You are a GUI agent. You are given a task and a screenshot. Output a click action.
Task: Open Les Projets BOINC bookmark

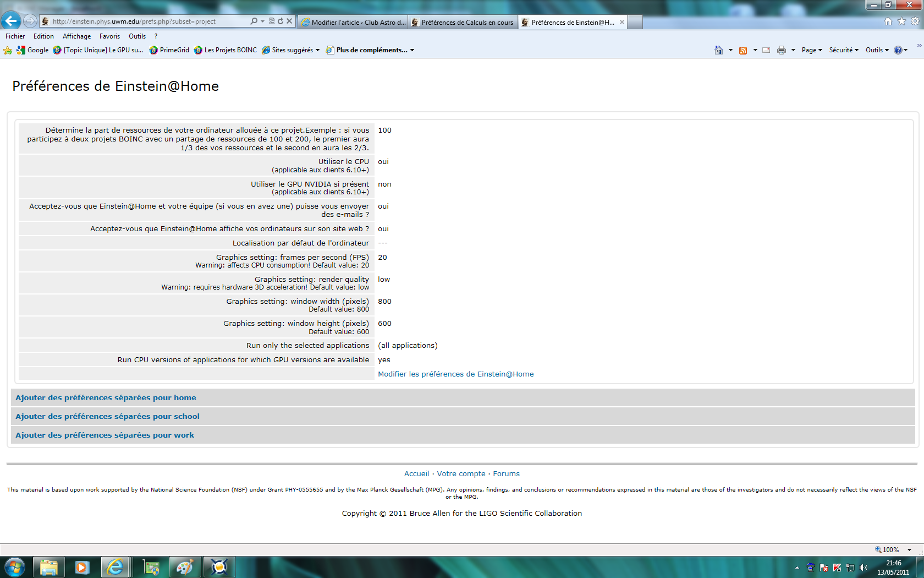coord(226,50)
